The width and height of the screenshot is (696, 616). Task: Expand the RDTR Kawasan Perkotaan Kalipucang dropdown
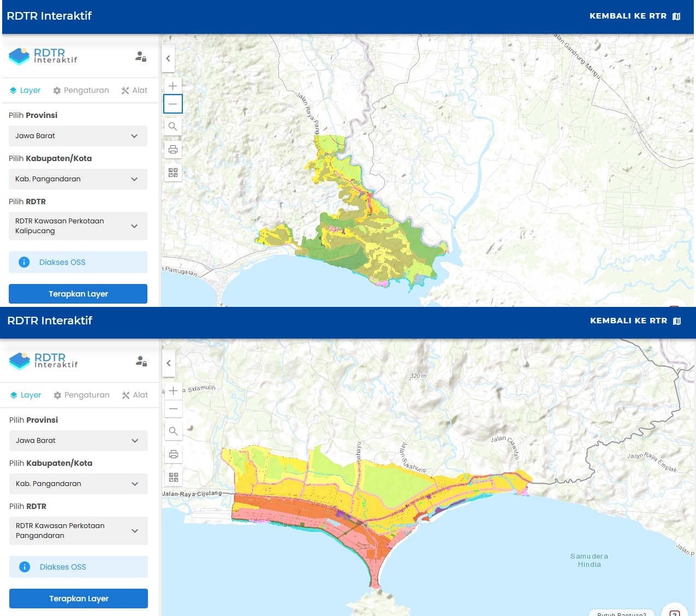(78, 226)
